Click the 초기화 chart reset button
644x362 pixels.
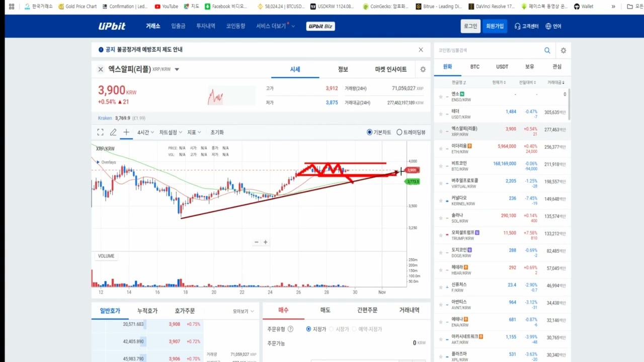pyautogui.click(x=217, y=132)
